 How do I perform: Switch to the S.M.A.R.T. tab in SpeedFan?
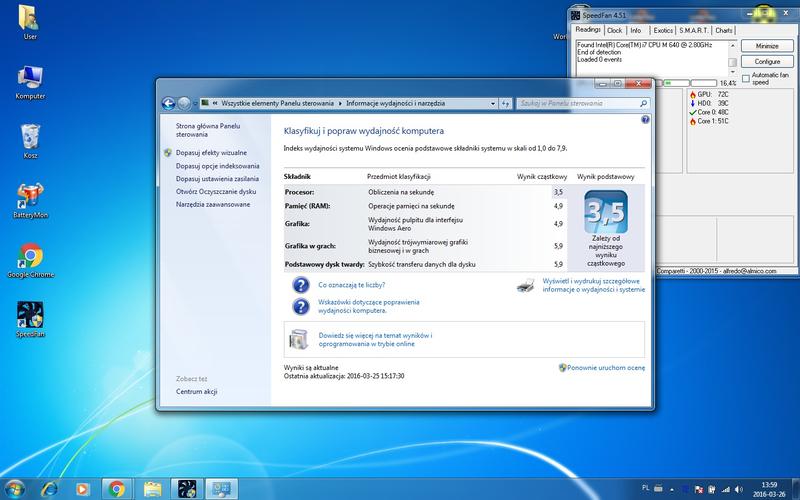[693, 31]
